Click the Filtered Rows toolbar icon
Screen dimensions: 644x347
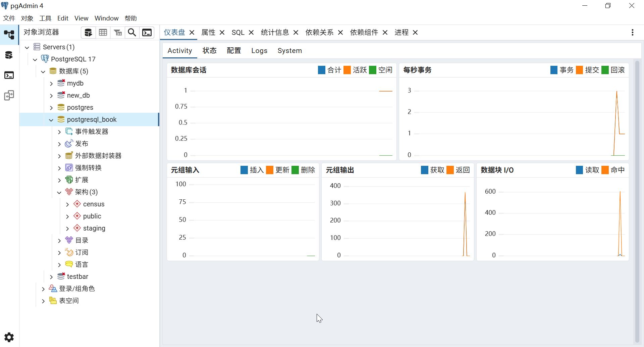coord(118,33)
